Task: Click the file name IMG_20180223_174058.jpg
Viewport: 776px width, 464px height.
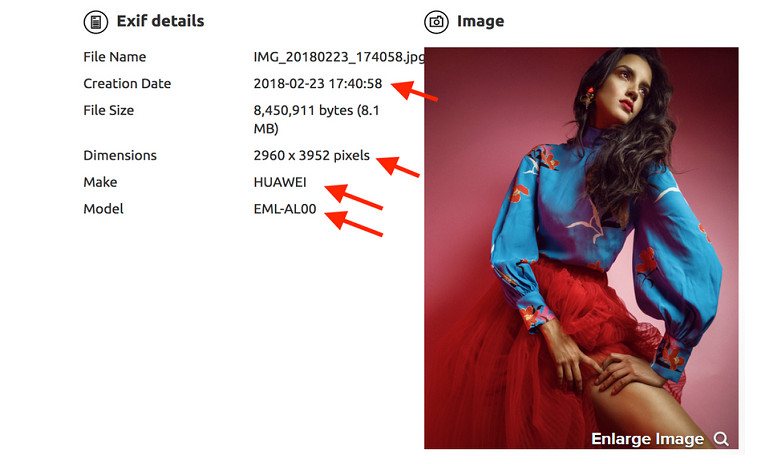Action: [x=339, y=57]
